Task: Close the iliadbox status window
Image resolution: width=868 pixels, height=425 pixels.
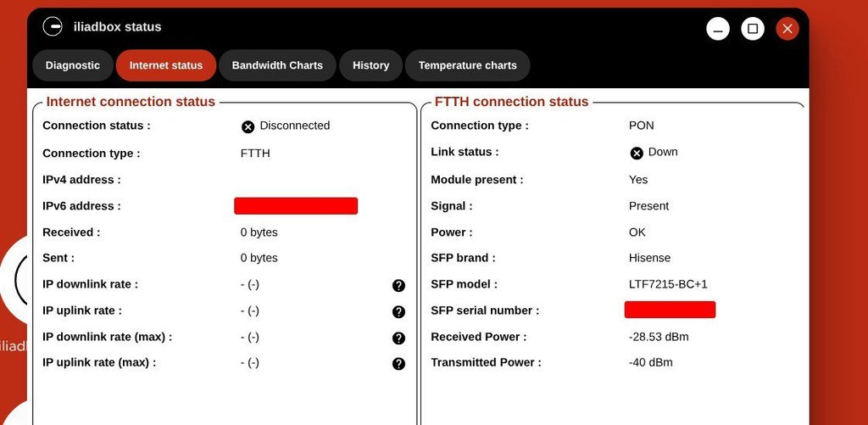Action: pyautogui.click(x=787, y=29)
